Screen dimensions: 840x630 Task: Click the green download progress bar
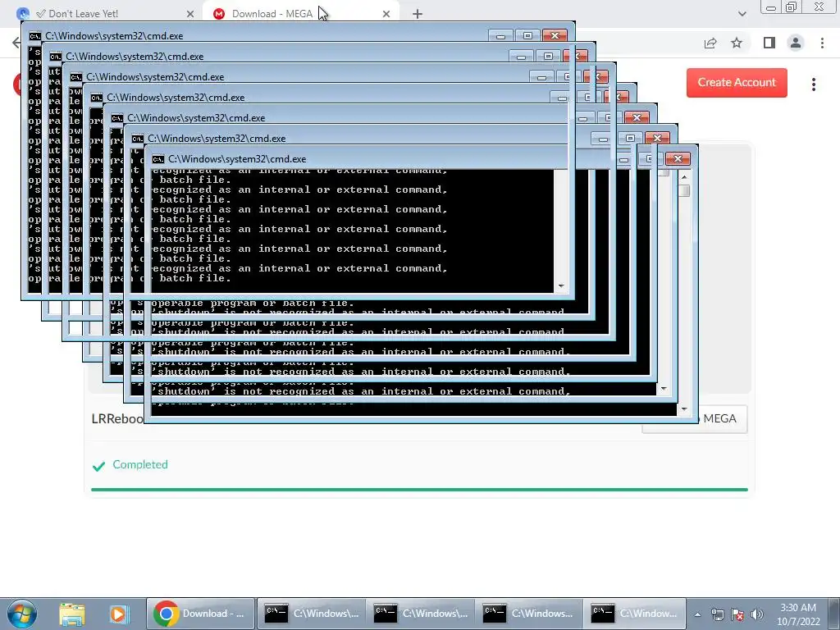pos(419,489)
